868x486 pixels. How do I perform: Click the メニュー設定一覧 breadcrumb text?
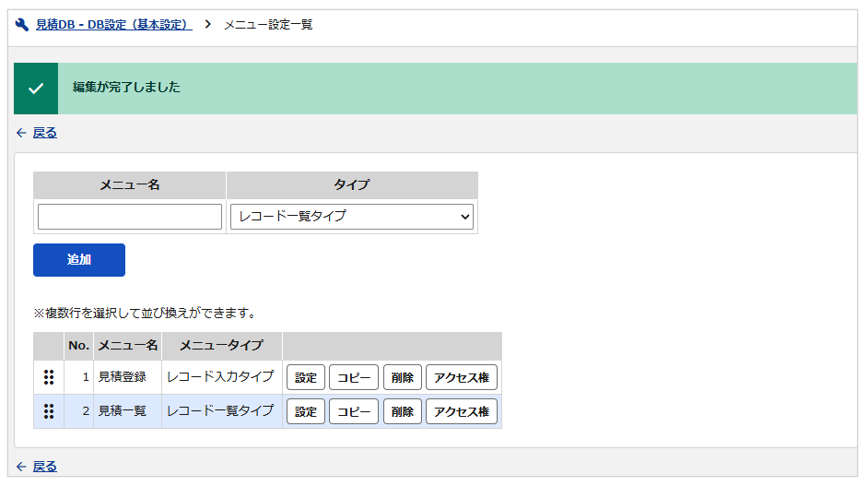click(268, 25)
